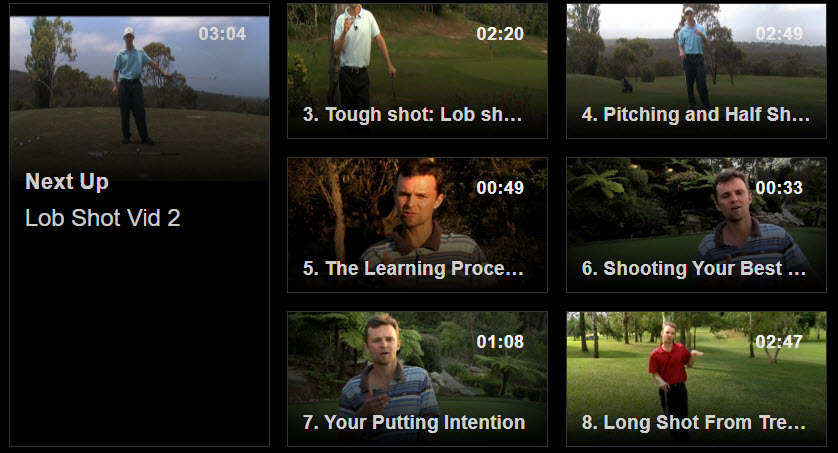Click the '5. The Learning Proce…' title

coord(413,269)
